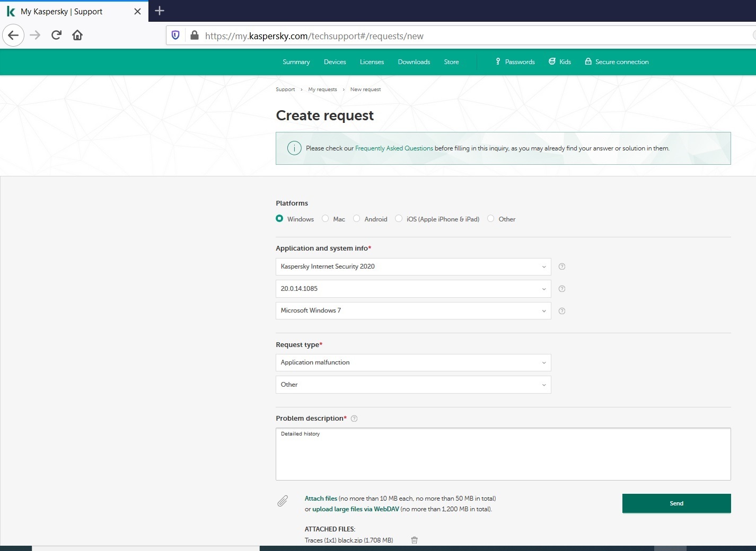The image size is (756, 551).
Task: Go to My requests breadcrumb
Action: click(322, 90)
